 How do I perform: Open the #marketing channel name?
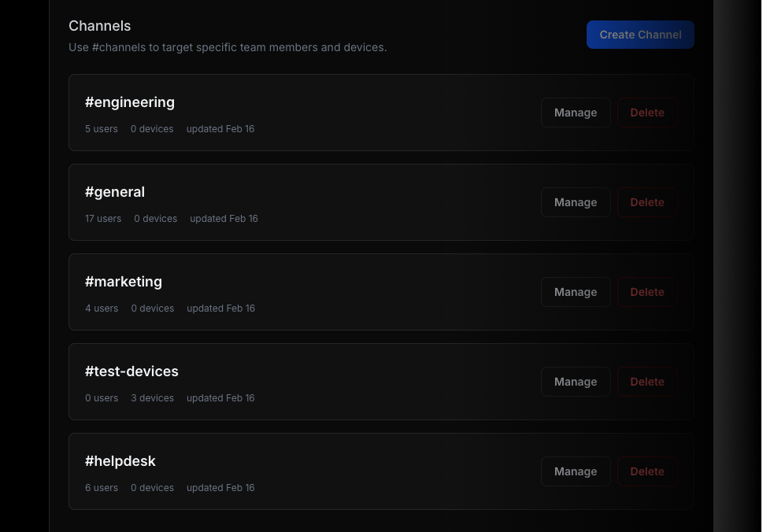tap(124, 281)
